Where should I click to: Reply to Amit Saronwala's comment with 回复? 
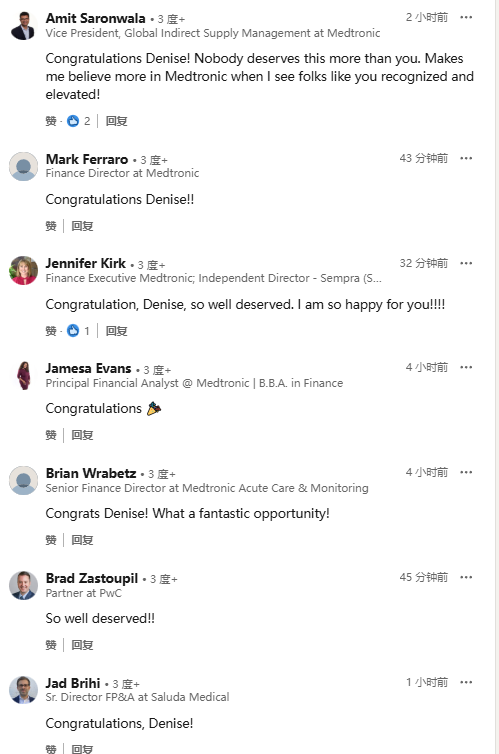coord(116,121)
